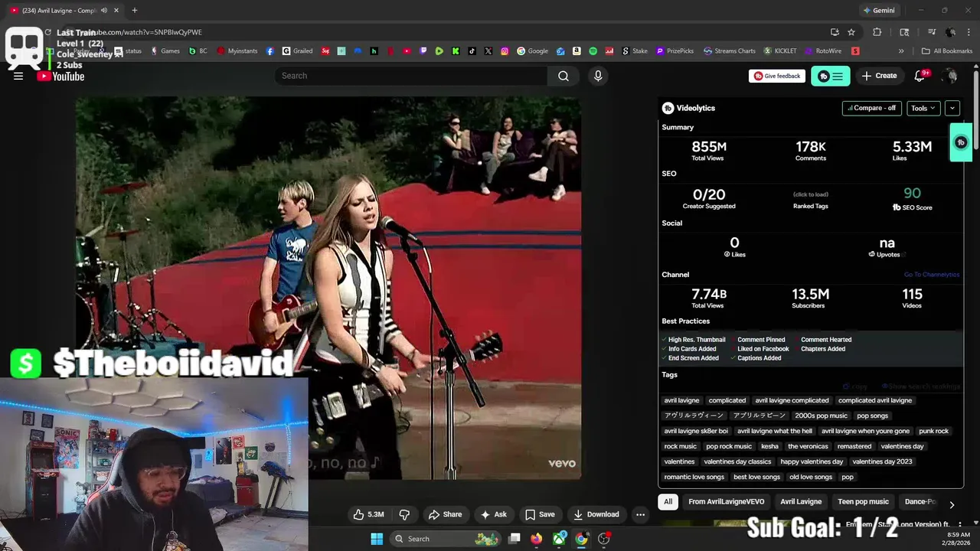This screenshot has width=980, height=551.
Task: Open the Ask AI button
Action: coord(494,514)
